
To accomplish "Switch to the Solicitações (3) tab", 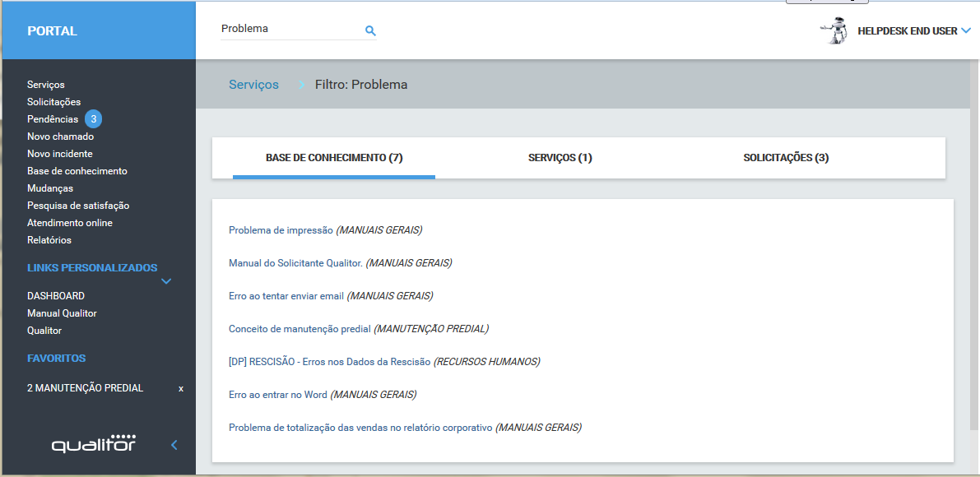I will pyautogui.click(x=786, y=158).
